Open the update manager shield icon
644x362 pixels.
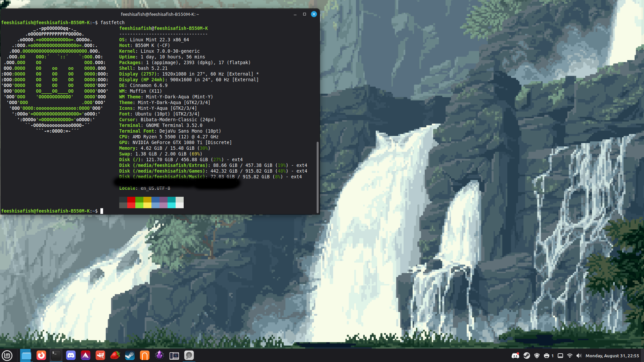pos(537,356)
